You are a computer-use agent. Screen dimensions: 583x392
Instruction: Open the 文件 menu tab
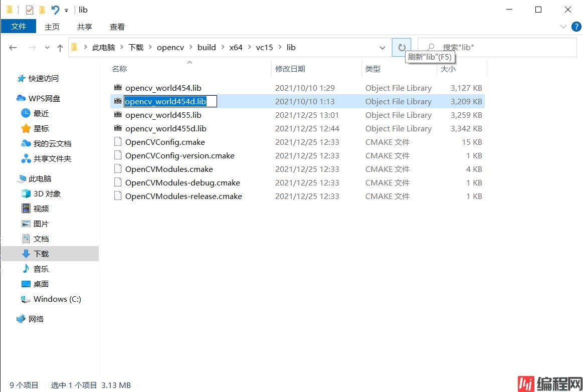point(19,27)
